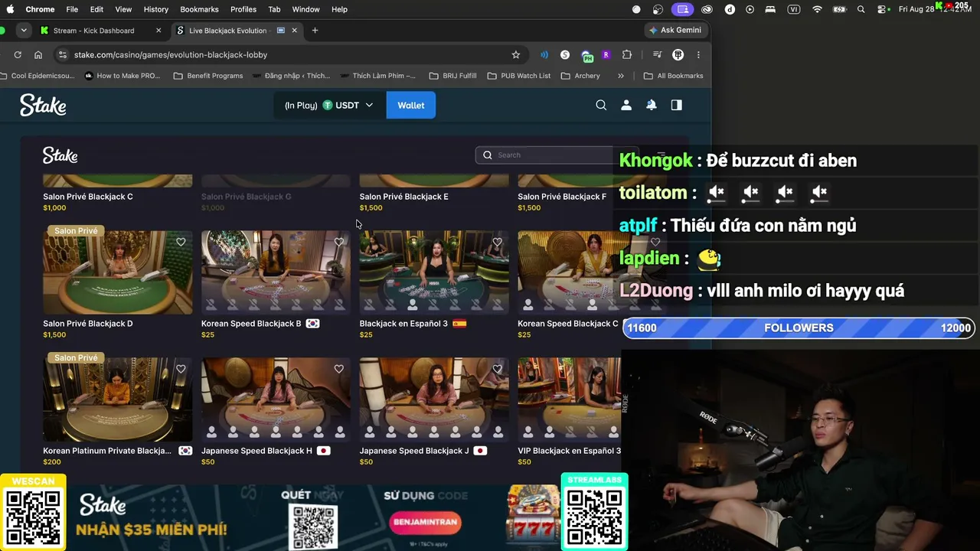Close the Stream - Kick Dashboard tab
Image resolution: width=980 pixels, height=551 pixels.
(x=158, y=31)
